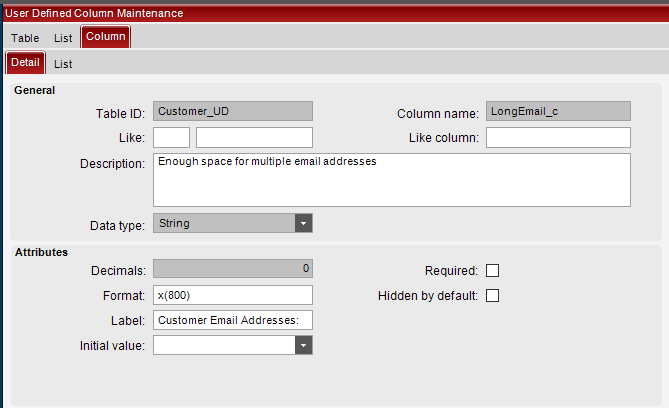Switch to the Table tab
The width and height of the screenshot is (669, 408).
[25, 38]
